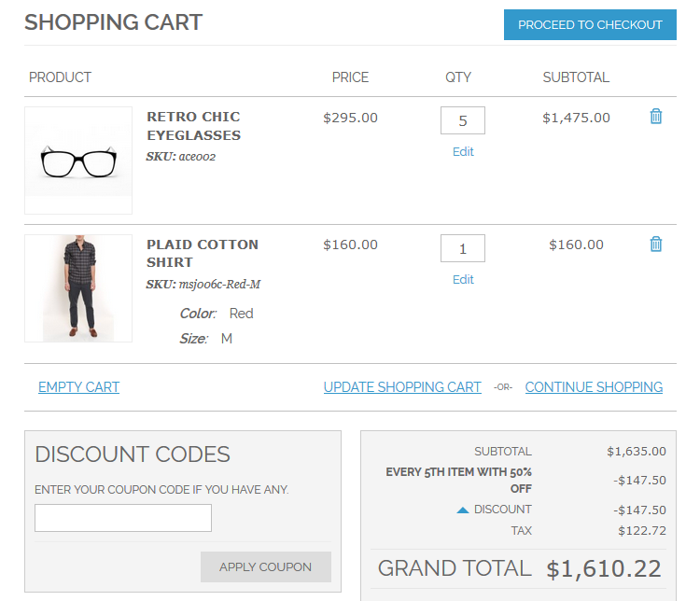Open the plaid shirt product thumbnail
Screen dimensions: 700x601
pyautogui.click(x=78, y=288)
